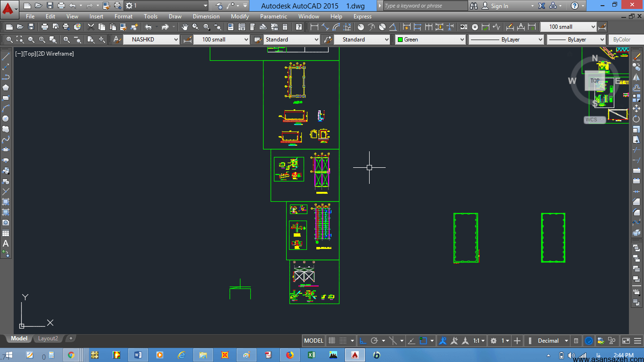Viewport: 644px width, 362px height.
Task: Click the Cut scissors icon
Action: point(91,27)
